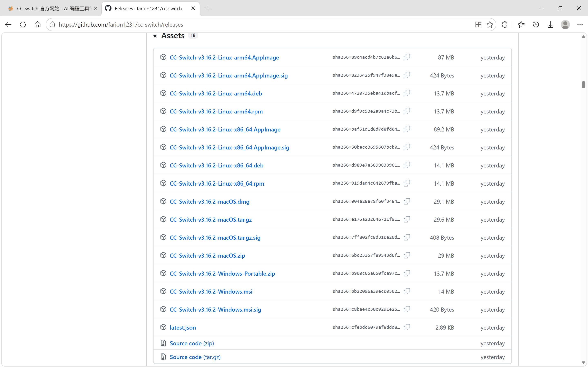Viewport: 588px width, 368px height.
Task: Copy sha256 for Linux-x86_64.rpm
Action: click(x=407, y=183)
